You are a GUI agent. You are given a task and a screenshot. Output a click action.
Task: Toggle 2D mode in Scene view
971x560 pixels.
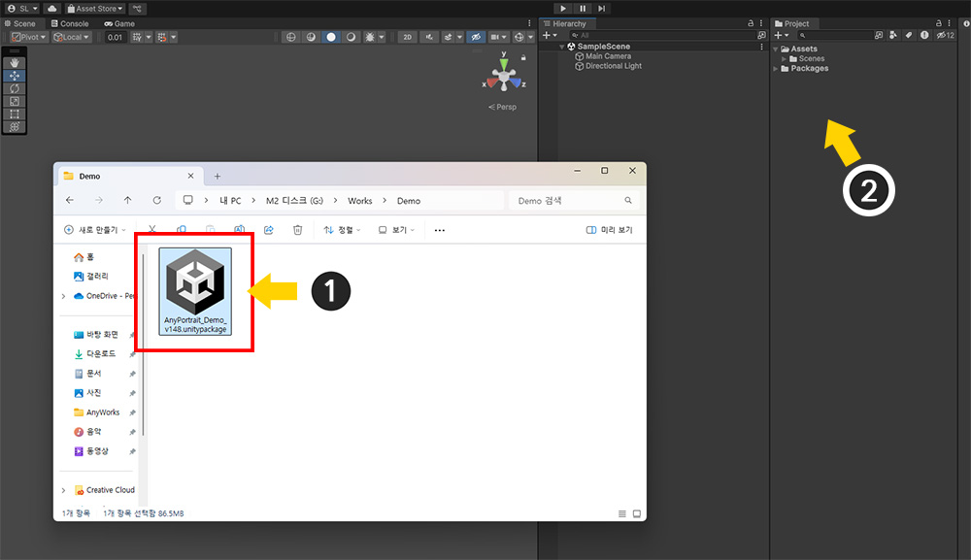click(407, 37)
